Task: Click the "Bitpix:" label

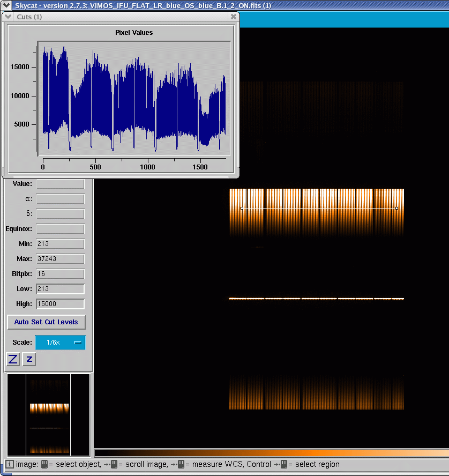Action: [22, 274]
